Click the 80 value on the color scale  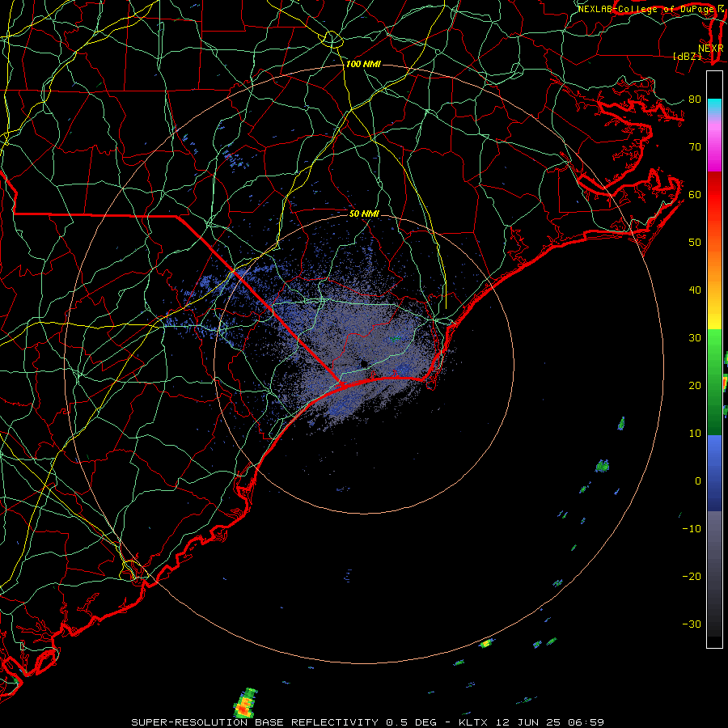point(695,99)
